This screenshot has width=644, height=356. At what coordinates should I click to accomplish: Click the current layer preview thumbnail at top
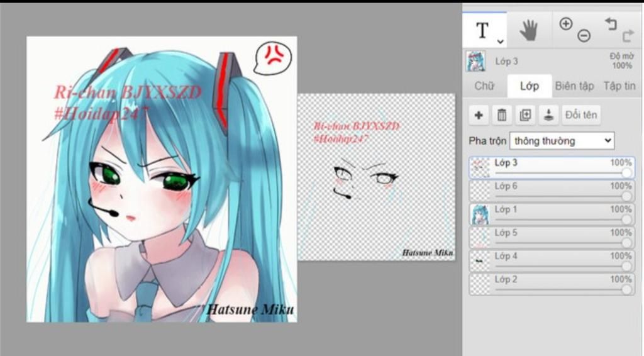(x=477, y=61)
